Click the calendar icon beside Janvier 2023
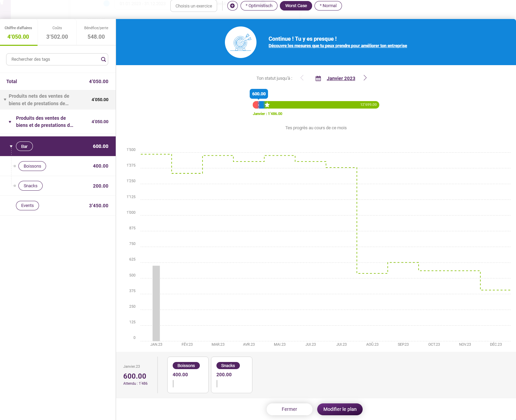Image resolution: width=516 pixels, height=420 pixels. coord(318,78)
